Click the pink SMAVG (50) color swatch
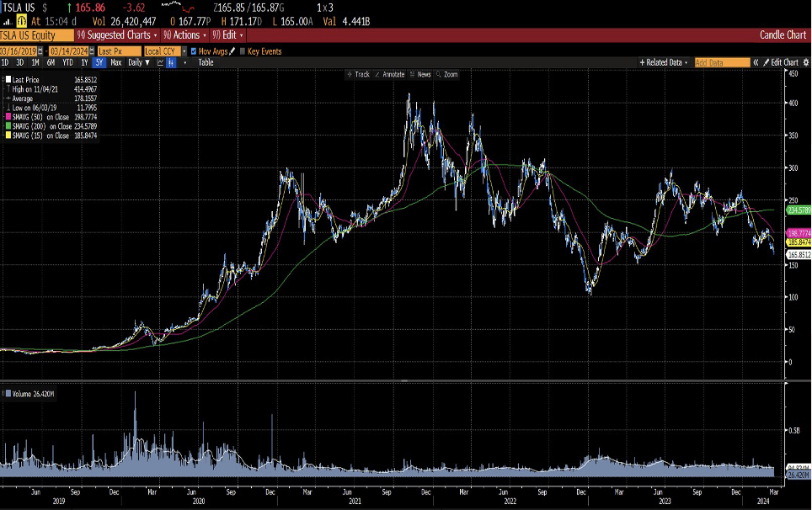The height and width of the screenshot is (510, 812). coord(8,117)
